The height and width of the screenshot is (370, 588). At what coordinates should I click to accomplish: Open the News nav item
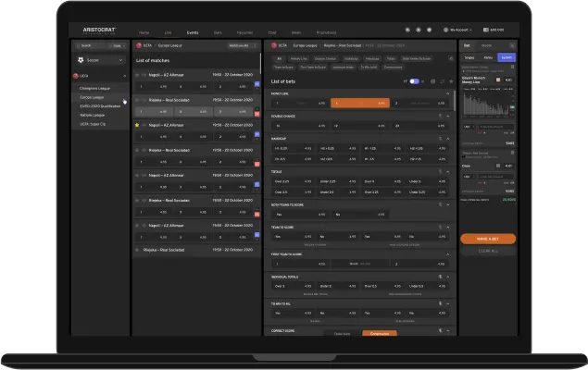pyautogui.click(x=296, y=32)
